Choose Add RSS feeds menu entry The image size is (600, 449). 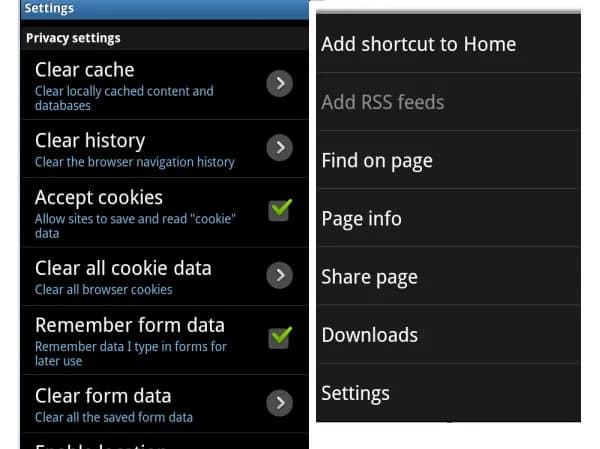click(x=383, y=102)
